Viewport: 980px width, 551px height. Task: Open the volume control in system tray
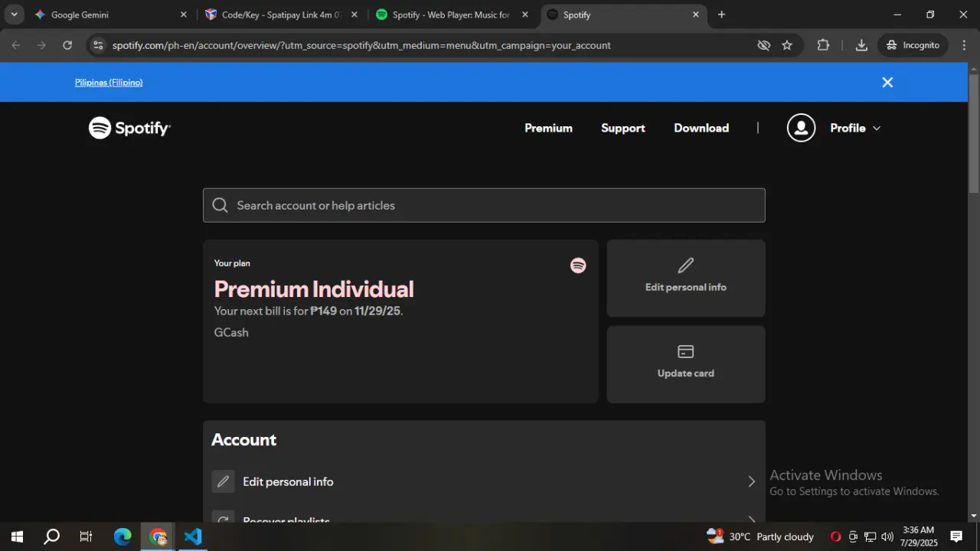[887, 536]
